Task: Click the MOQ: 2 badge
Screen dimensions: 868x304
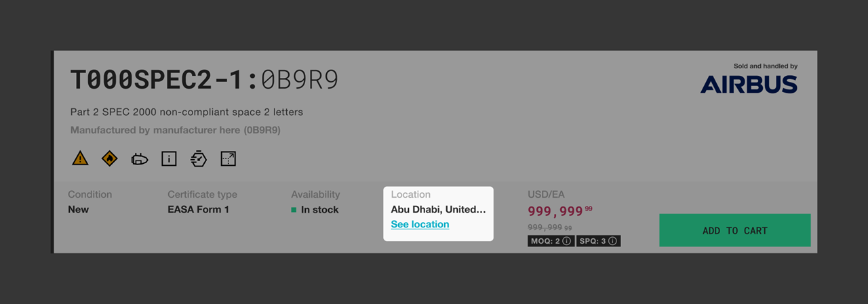Action: pos(551,240)
